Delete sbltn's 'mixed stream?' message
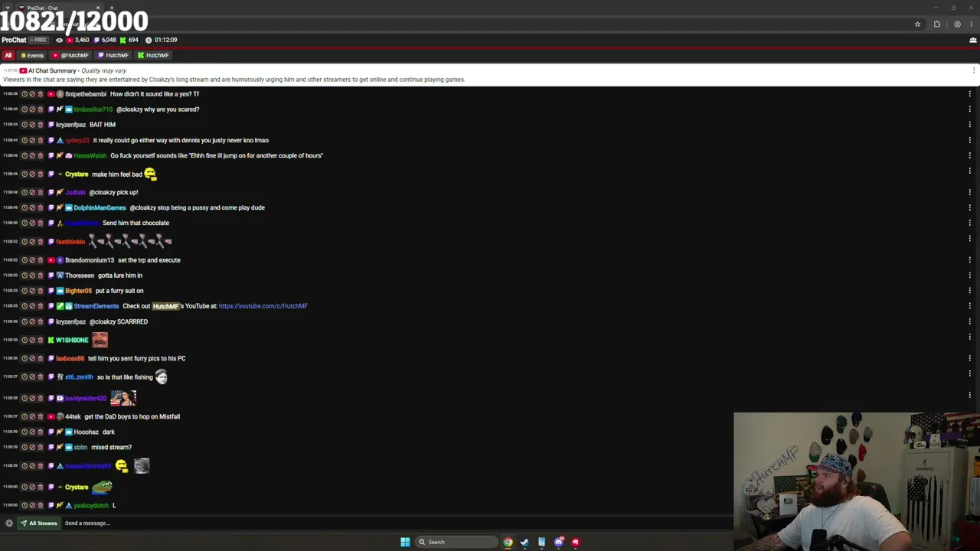 41,447
